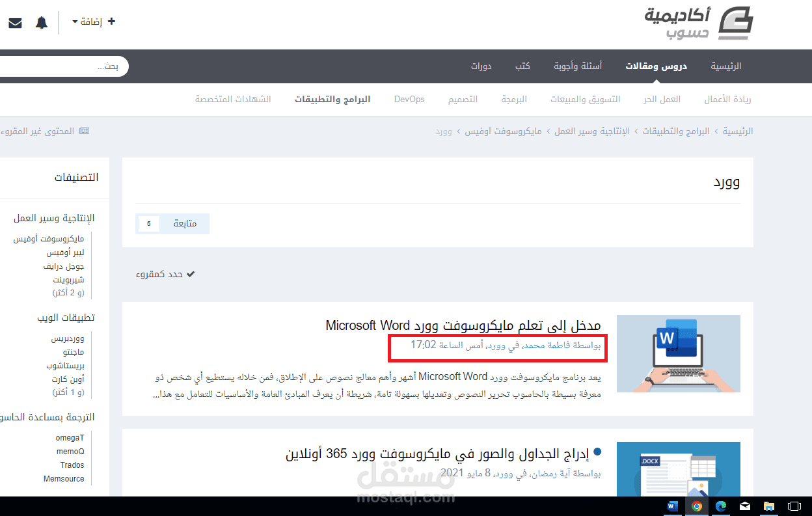Screen dimensions: 812x516
Task: Select DevOps category tab
Action: pos(409,100)
